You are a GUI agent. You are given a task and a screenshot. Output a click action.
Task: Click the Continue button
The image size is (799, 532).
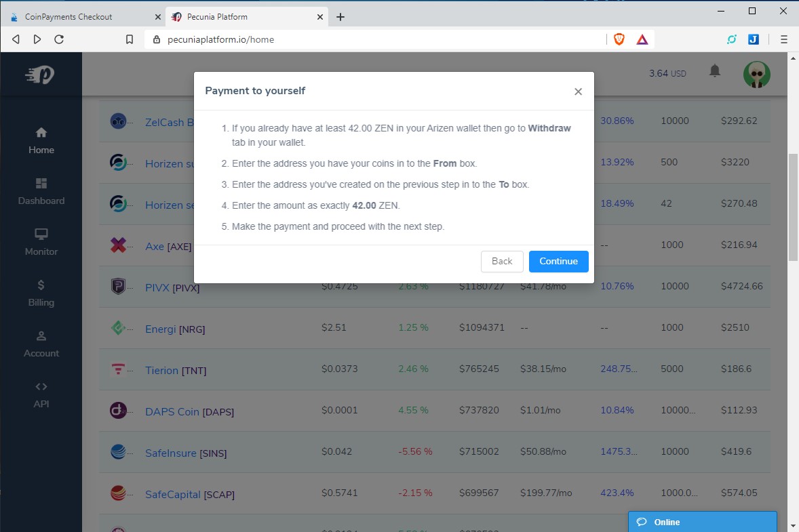[558, 261]
